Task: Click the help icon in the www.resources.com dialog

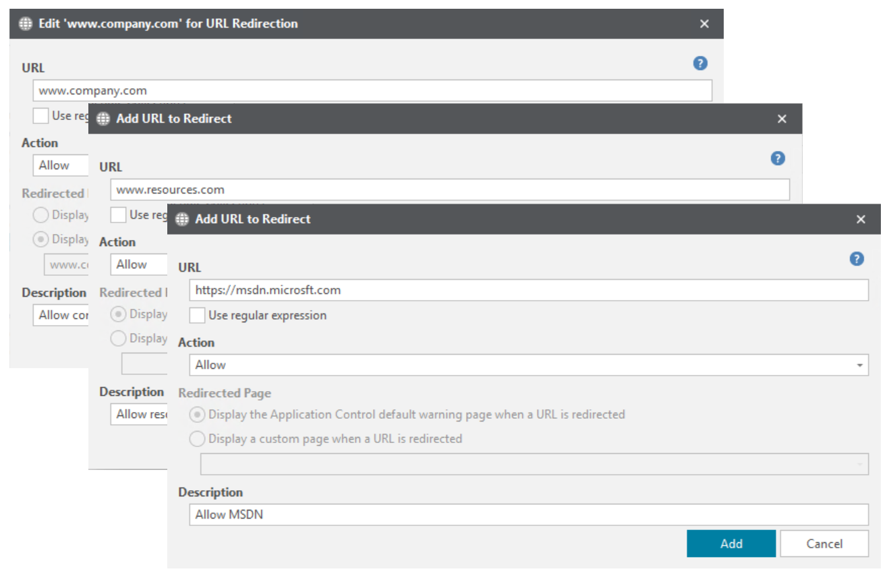Action: coord(778,158)
